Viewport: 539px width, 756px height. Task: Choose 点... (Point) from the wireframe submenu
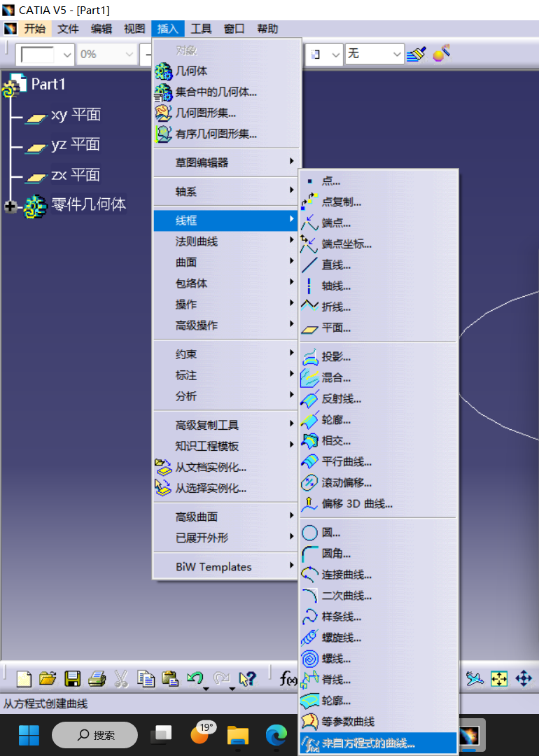[378, 181]
